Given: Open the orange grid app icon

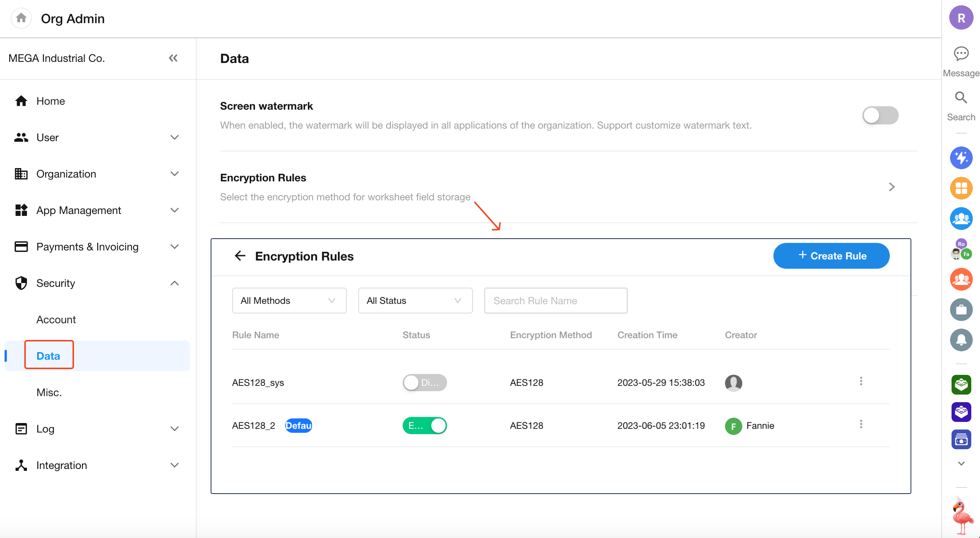Looking at the screenshot, I should pyautogui.click(x=961, y=188).
